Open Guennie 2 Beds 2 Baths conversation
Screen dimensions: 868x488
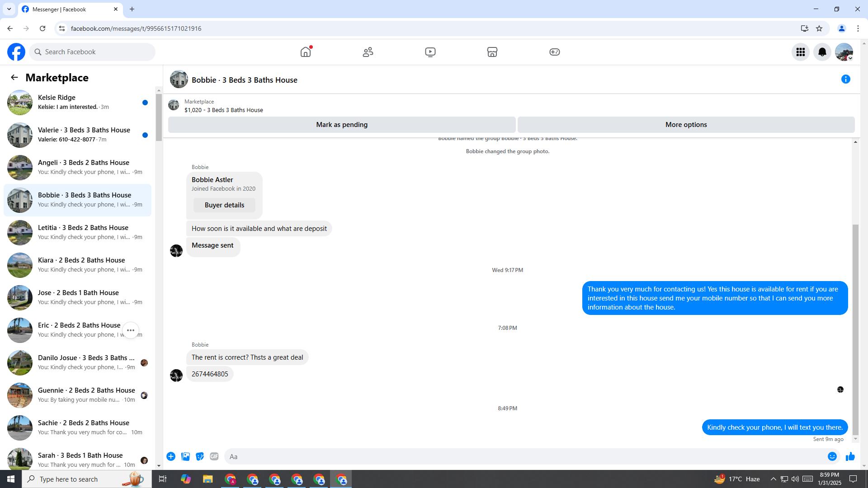pyautogui.click(x=77, y=395)
